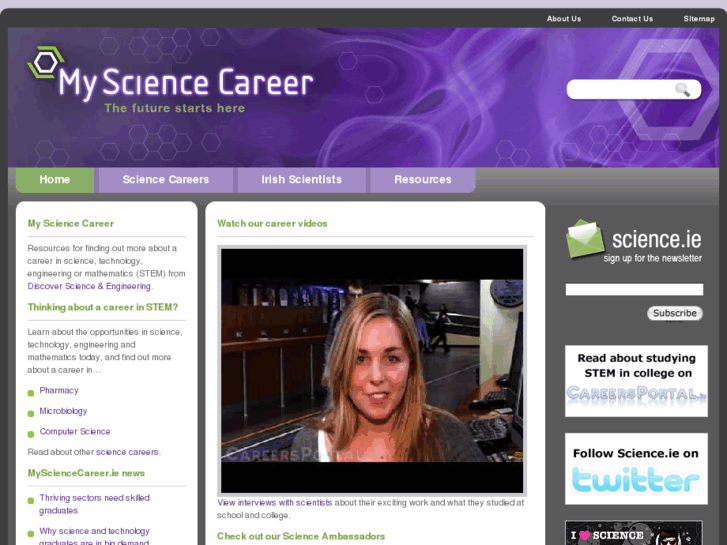Click 'My Science Career' site title
This screenshot has height=545, width=727.
185,83
